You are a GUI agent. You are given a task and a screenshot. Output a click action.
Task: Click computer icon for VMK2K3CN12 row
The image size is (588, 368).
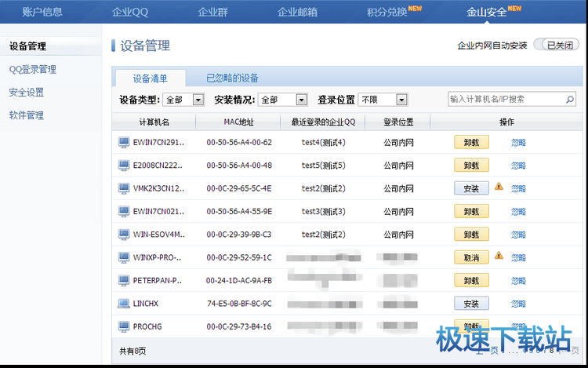click(x=124, y=188)
